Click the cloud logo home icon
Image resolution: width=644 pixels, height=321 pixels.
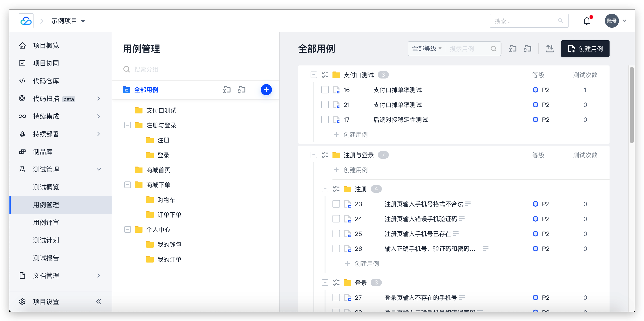(x=26, y=21)
